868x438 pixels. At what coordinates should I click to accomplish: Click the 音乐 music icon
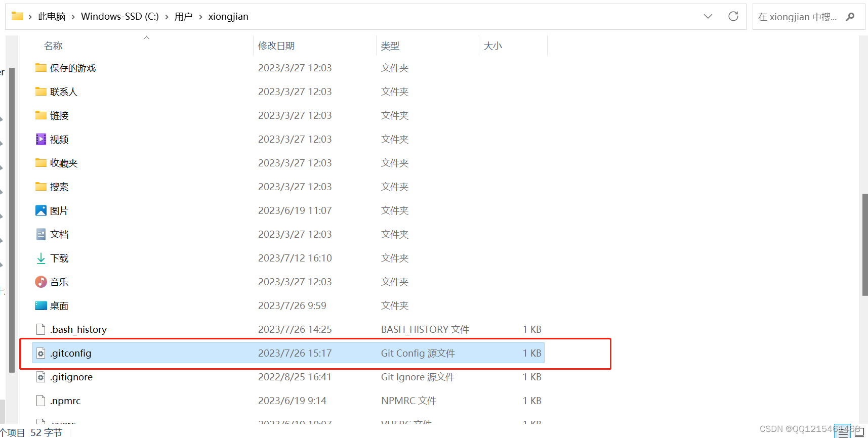(41, 282)
